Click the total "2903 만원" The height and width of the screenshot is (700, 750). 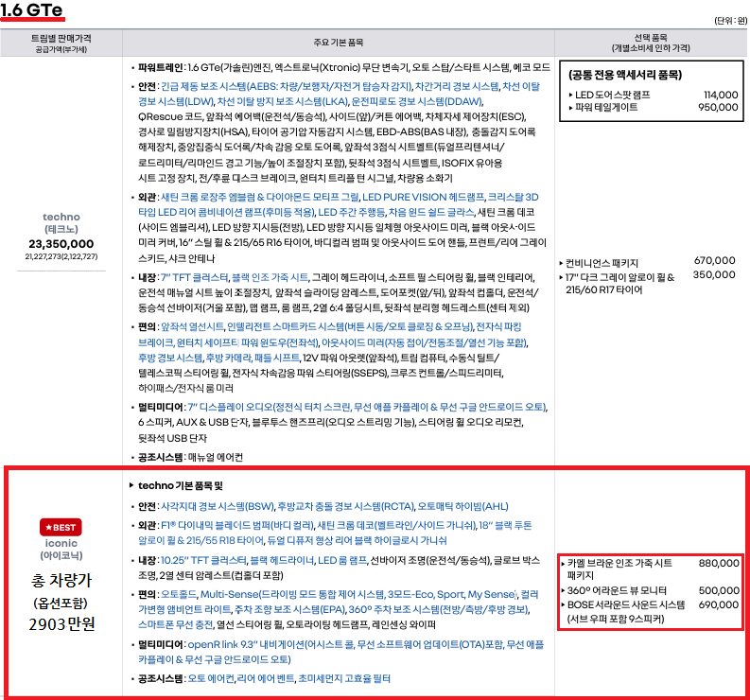coord(61,624)
